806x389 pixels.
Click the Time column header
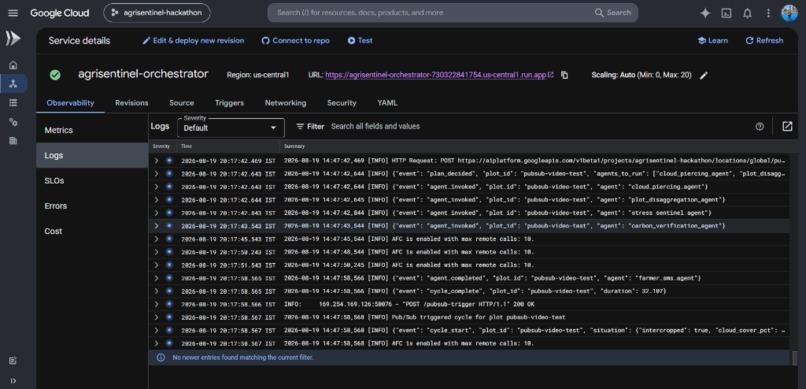click(187, 146)
